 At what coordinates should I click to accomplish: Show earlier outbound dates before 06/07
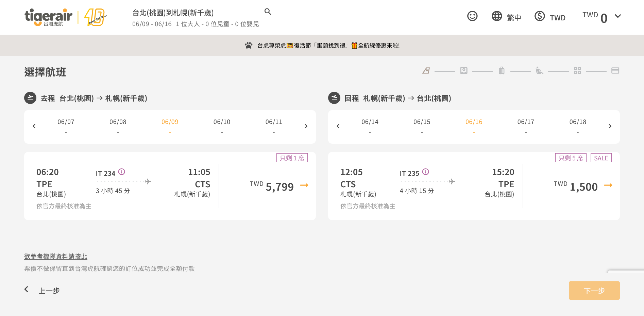point(34,126)
